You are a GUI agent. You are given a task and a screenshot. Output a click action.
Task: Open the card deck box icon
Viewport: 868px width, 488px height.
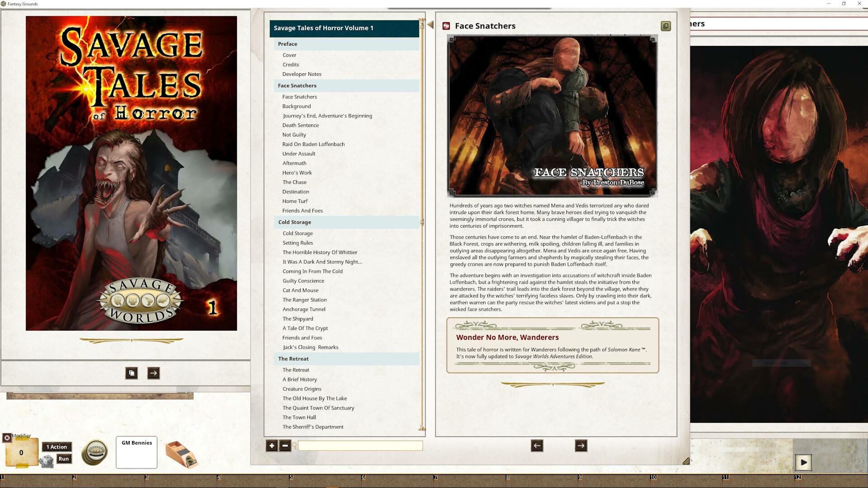pyautogui.click(x=181, y=453)
